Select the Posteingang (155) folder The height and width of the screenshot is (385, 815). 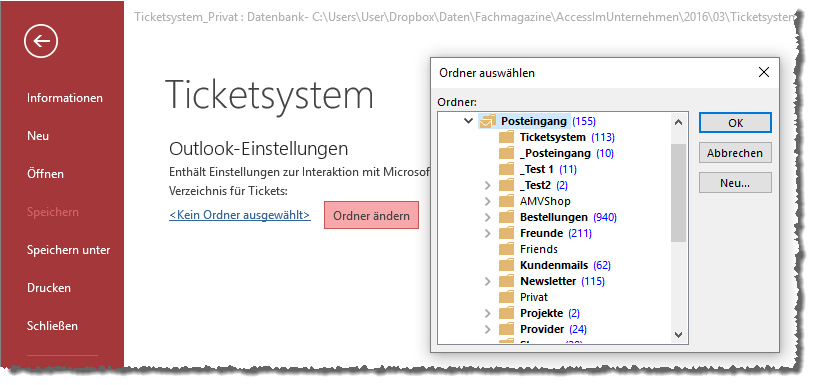(548, 122)
